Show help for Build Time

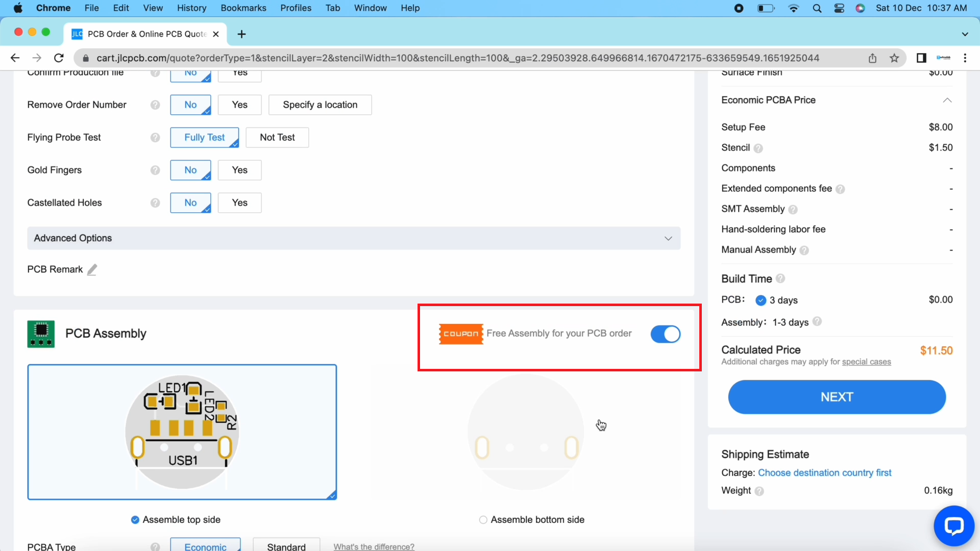(x=780, y=279)
